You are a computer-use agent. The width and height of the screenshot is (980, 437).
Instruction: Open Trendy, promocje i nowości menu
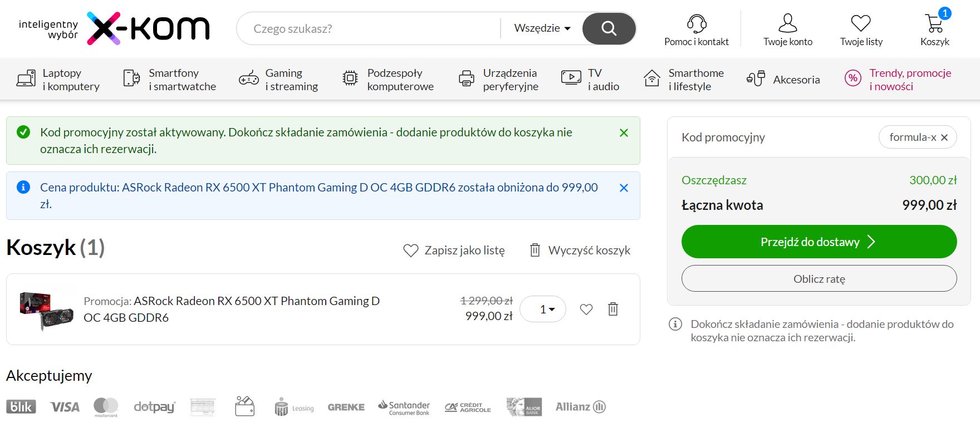pos(898,80)
